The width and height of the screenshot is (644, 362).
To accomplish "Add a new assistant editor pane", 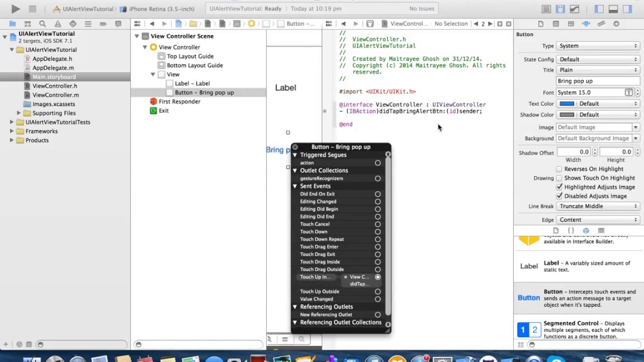I will pyautogui.click(x=500, y=24).
